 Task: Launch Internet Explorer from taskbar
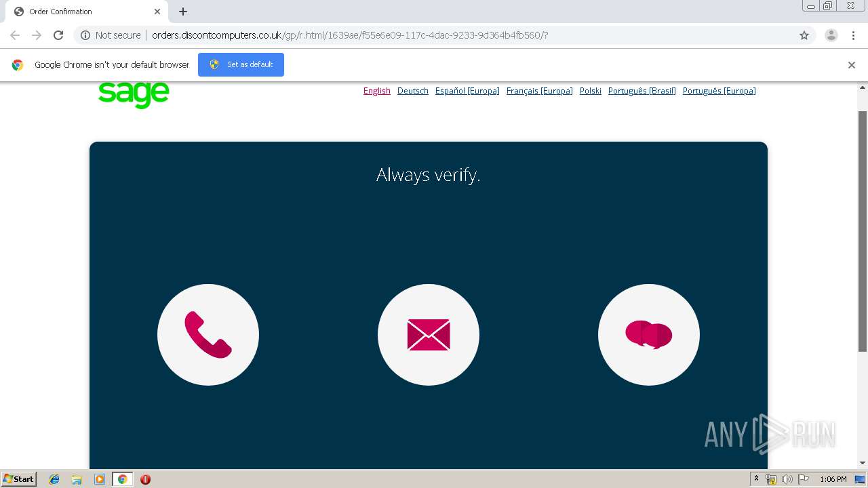point(54,479)
